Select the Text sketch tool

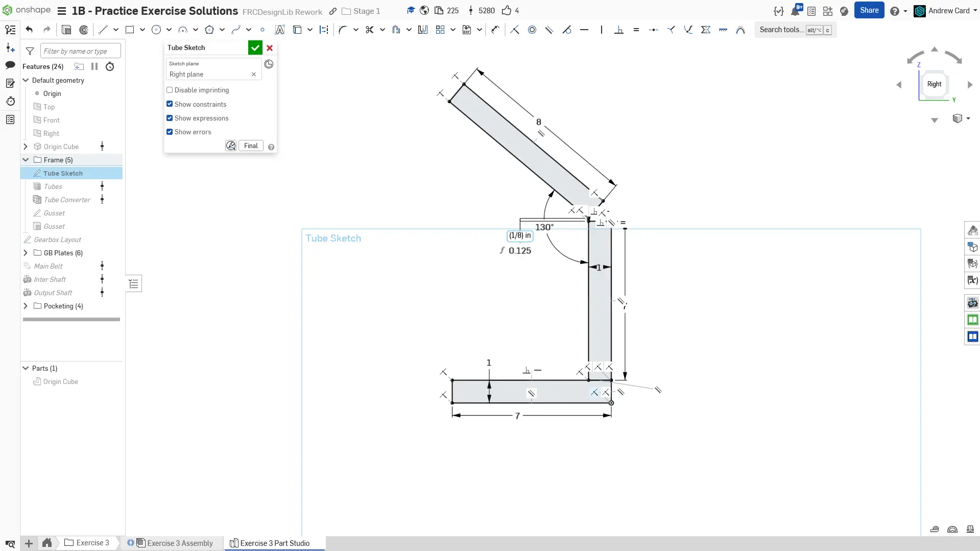[x=279, y=30]
